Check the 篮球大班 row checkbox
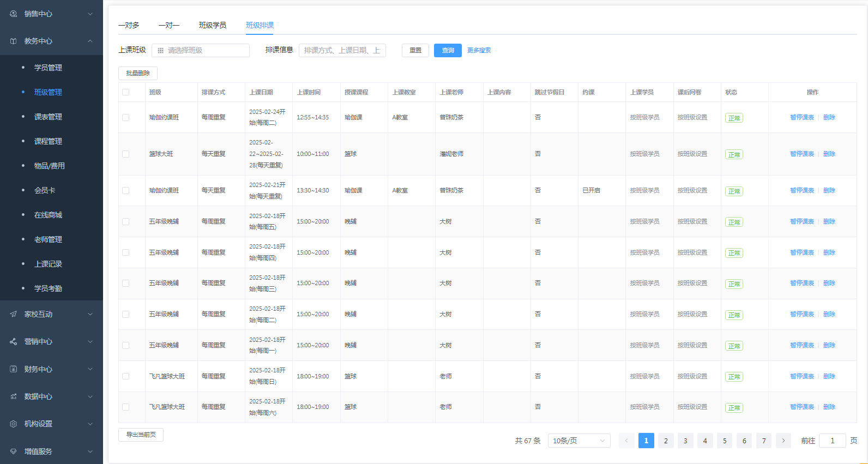Screen dimensions: 868x464 pos(126,154)
